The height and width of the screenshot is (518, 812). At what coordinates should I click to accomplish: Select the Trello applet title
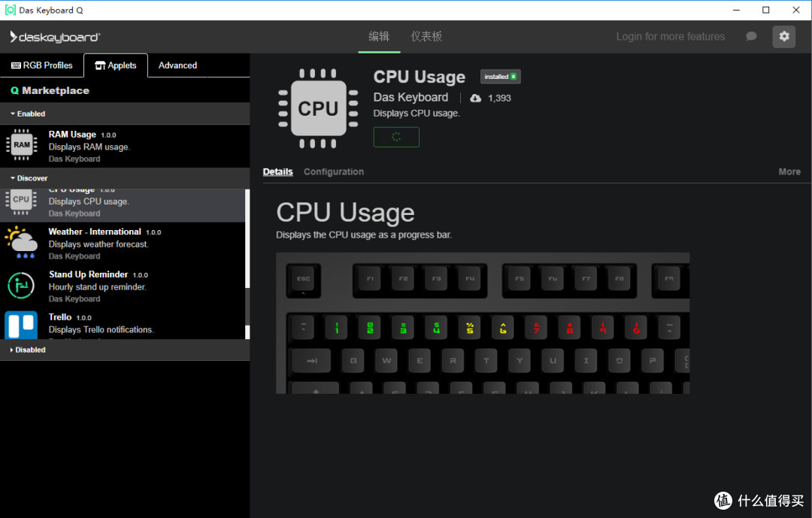click(60, 317)
